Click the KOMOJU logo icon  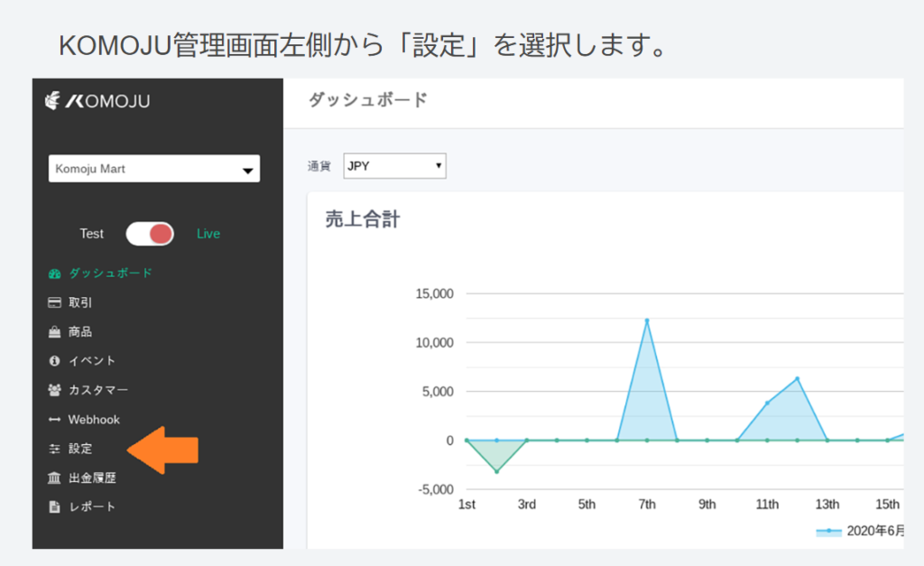coord(52,101)
